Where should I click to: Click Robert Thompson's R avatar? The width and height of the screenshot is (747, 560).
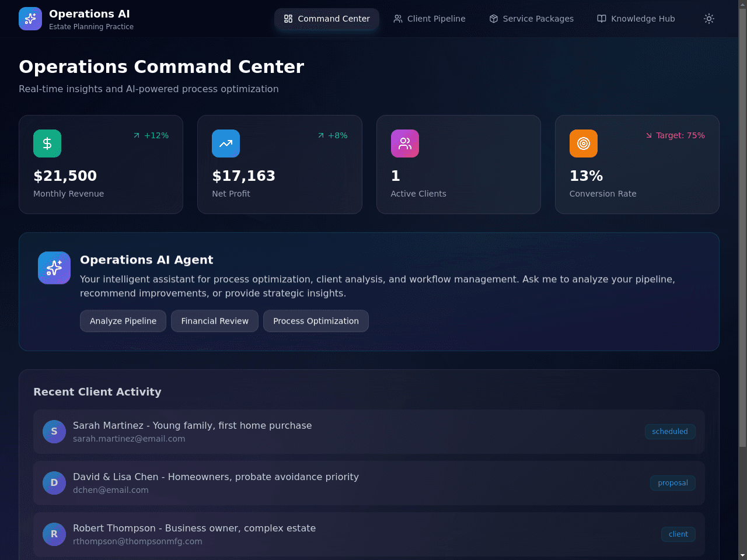[54, 534]
